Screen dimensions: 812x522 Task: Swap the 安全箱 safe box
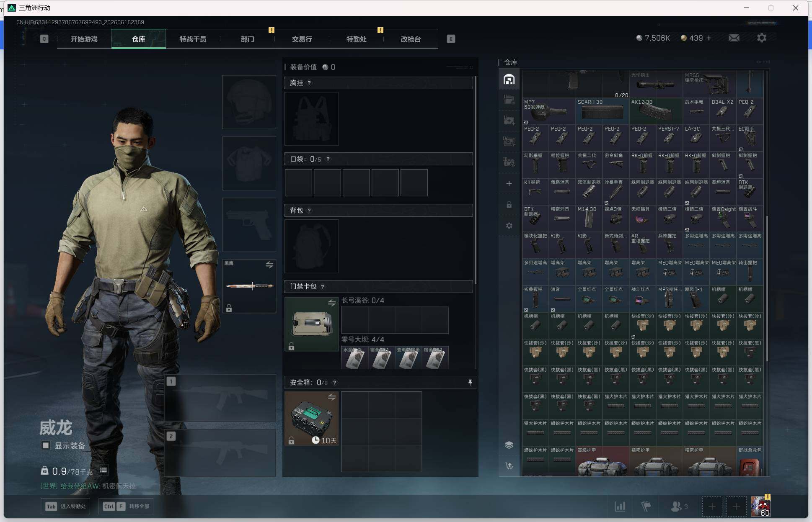tap(332, 397)
